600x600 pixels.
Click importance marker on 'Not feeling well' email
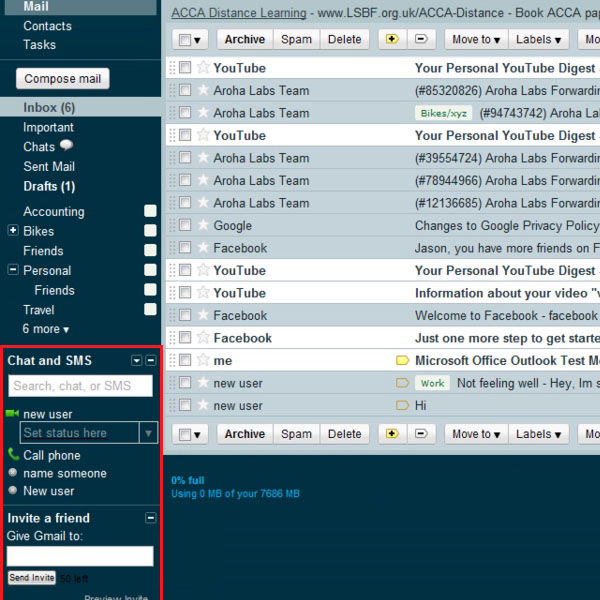(402, 383)
